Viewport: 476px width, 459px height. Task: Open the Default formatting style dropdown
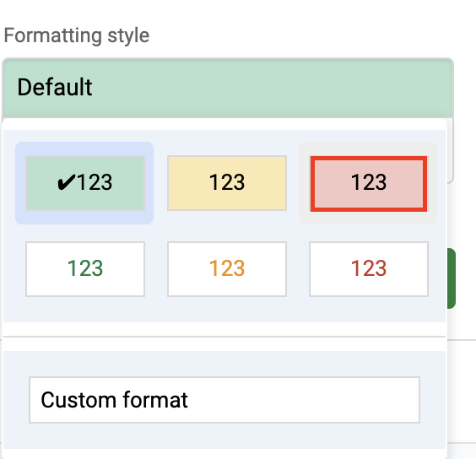tap(228, 88)
